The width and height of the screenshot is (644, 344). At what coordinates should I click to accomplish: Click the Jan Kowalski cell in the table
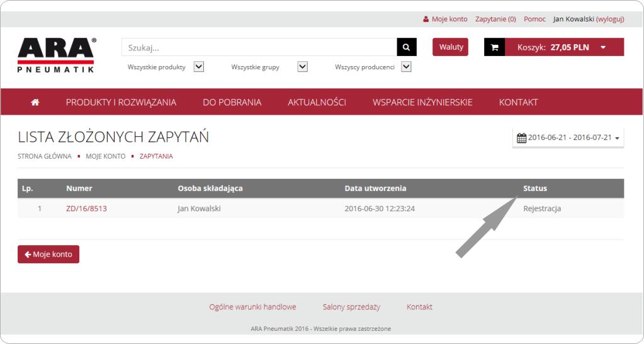[199, 209]
